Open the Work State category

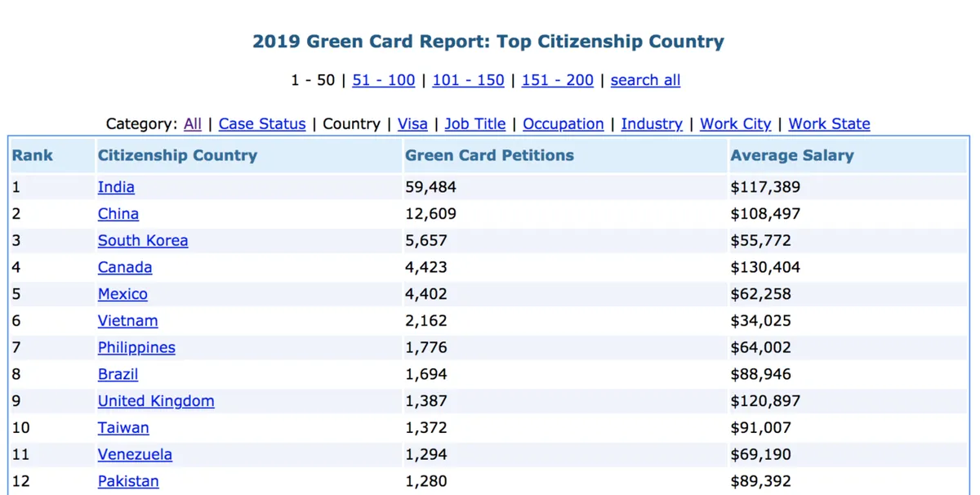click(829, 124)
